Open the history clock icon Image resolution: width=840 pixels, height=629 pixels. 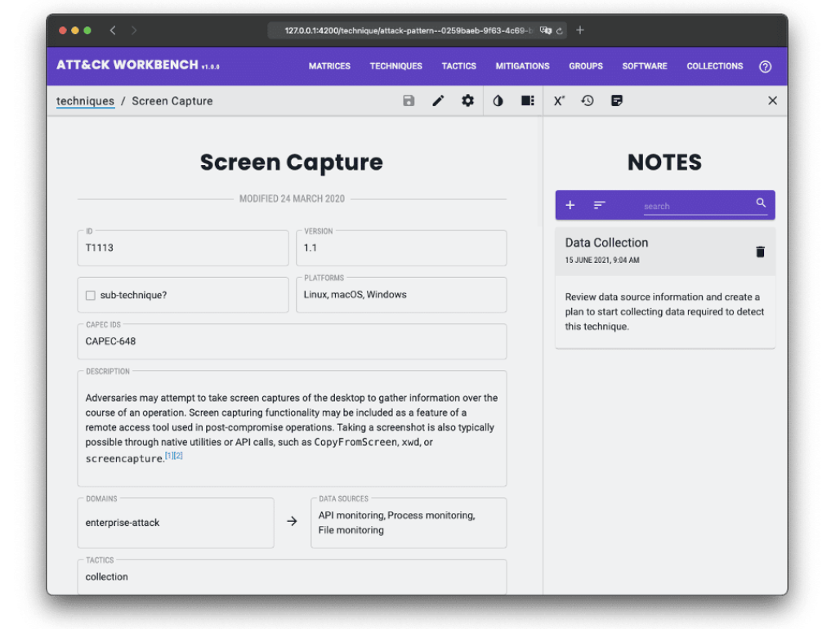[588, 100]
